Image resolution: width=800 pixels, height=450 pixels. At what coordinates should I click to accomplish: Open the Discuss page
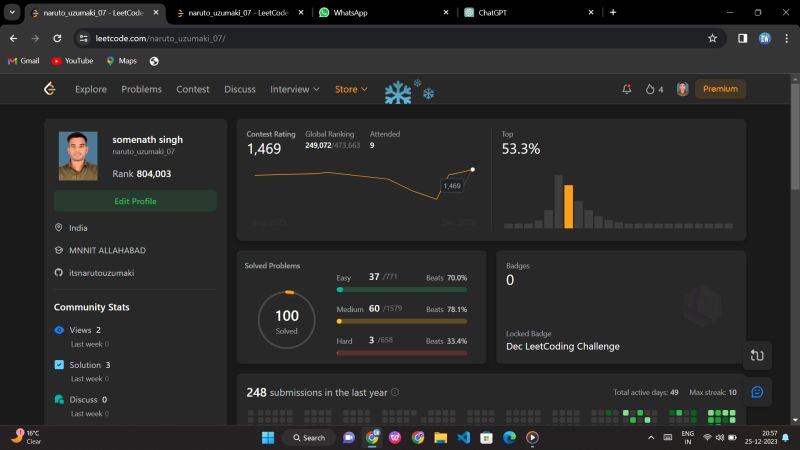click(x=240, y=89)
